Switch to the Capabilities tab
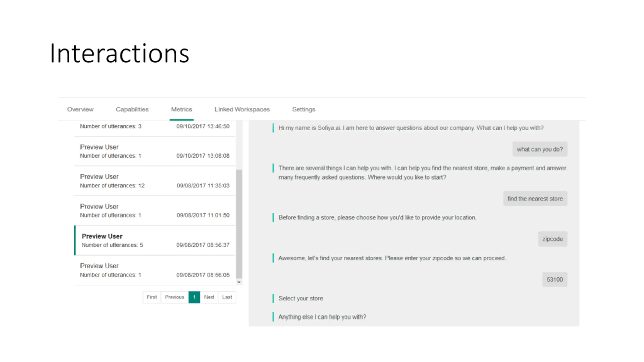The height and width of the screenshot is (362, 644). click(132, 109)
